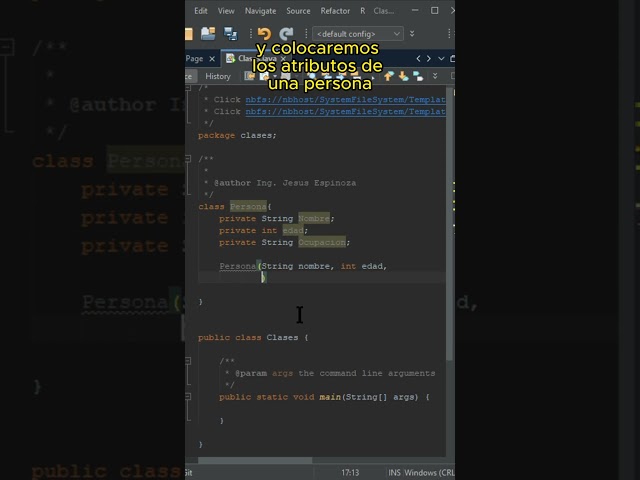Toggle bookmark icon in editor toolbar
The height and width of the screenshot is (480, 640).
[x=418, y=76]
